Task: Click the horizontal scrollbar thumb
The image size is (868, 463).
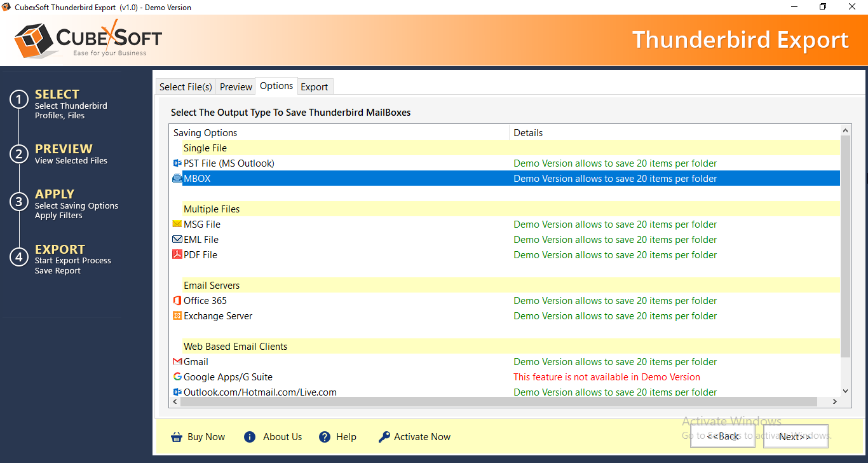Action: click(x=499, y=402)
